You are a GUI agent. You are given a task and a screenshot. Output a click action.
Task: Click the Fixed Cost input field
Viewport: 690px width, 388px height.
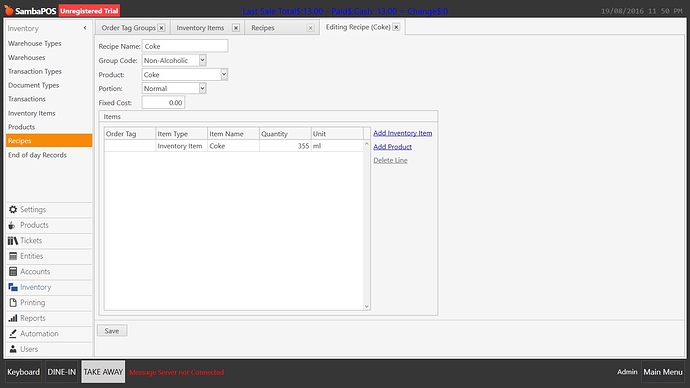[x=163, y=102]
